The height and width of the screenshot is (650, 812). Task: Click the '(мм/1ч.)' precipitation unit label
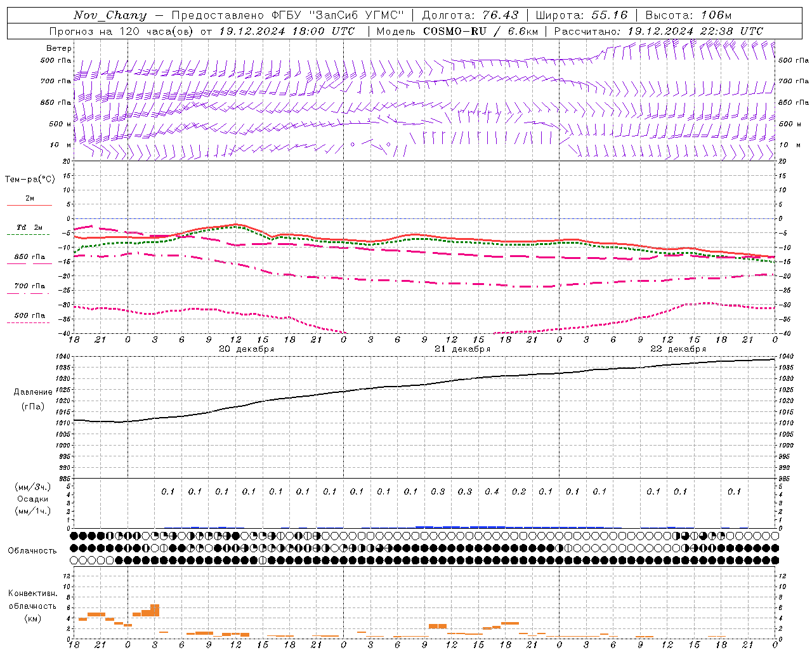tap(33, 511)
